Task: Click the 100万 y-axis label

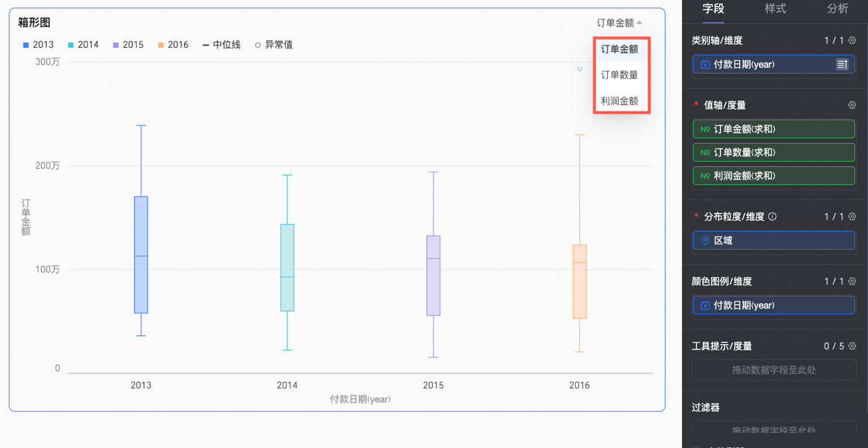Action: (x=48, y=269)
